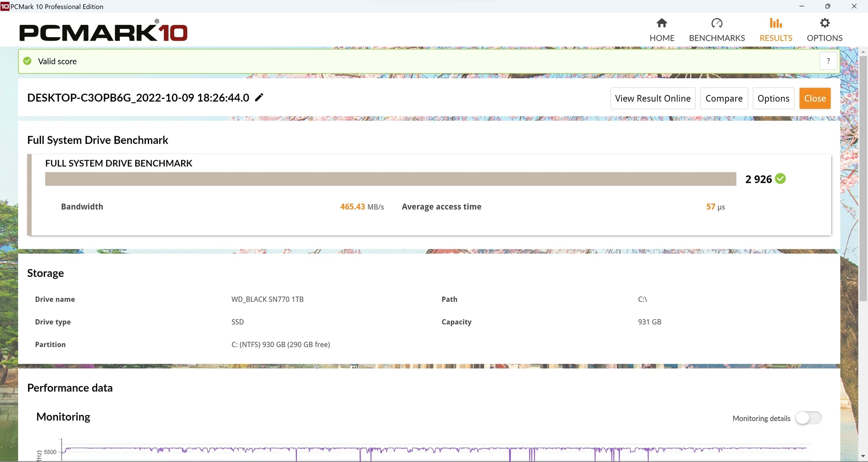The image size is (868, 462).
Task: Click the Compare button
Action: pyautogui.click(x=724, y=98)
